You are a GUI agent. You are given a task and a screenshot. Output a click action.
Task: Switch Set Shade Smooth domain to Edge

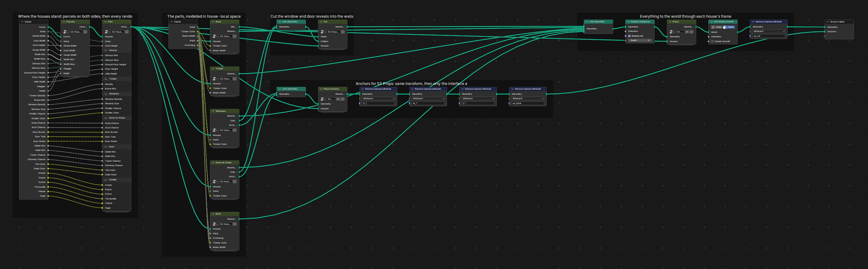[x=717, y=27]
